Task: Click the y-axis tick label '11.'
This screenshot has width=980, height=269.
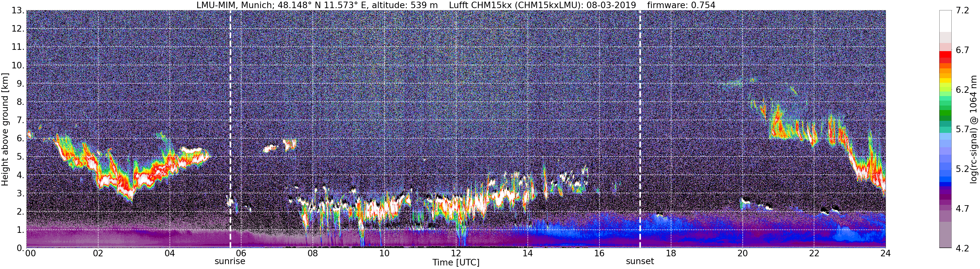Action: tap(18, 47)
